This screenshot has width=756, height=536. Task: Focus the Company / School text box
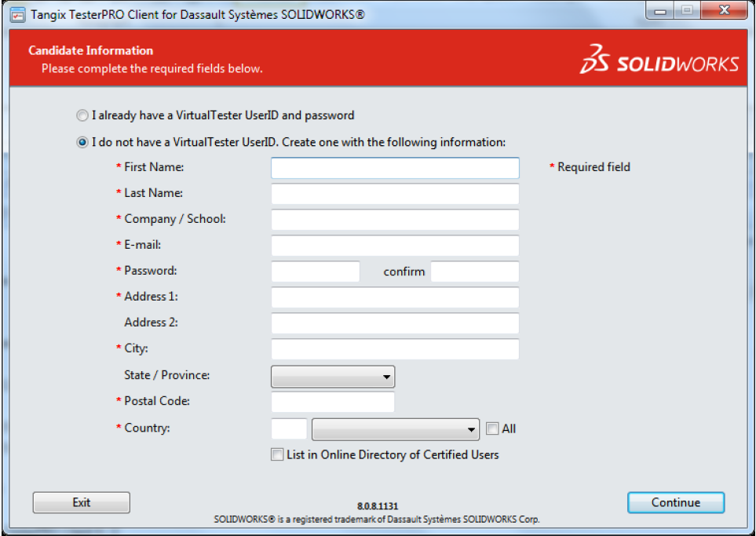[395, 220]
